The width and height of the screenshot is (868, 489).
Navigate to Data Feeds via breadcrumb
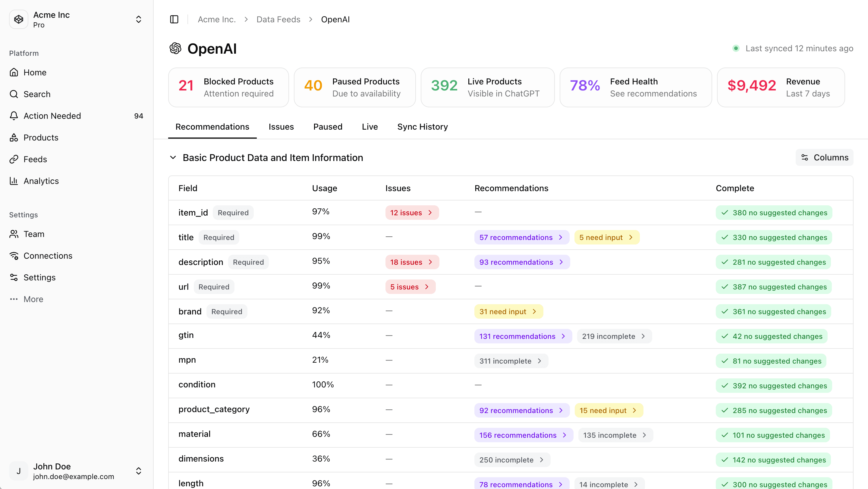pos(278,19)
